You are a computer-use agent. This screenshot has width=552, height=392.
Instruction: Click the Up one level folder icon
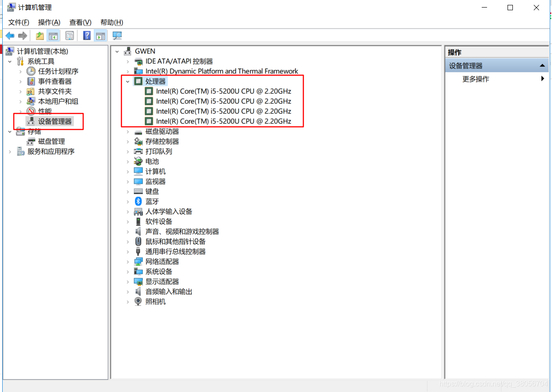click(40, 36)
